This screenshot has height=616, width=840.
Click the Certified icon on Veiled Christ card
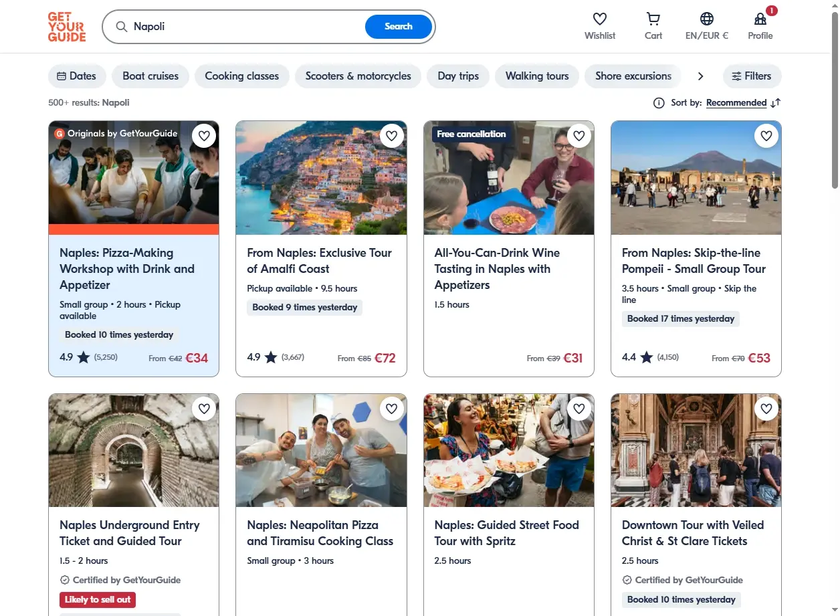coord(627,580)
